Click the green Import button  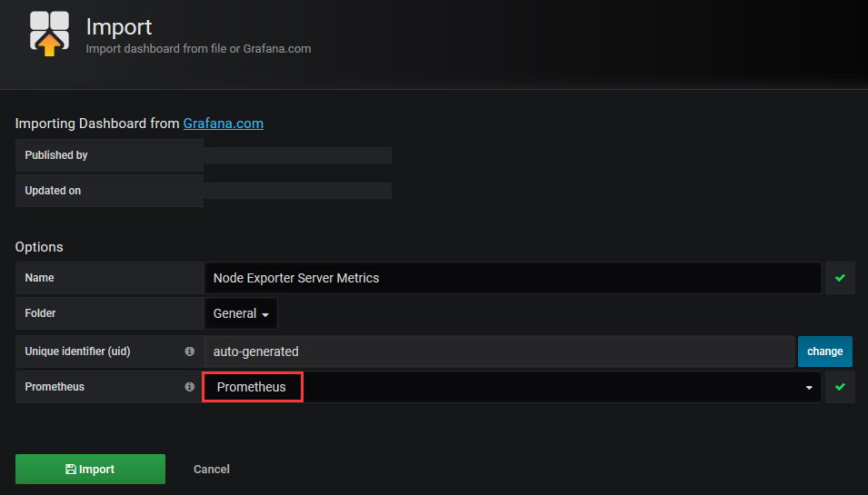pos(90,469)
